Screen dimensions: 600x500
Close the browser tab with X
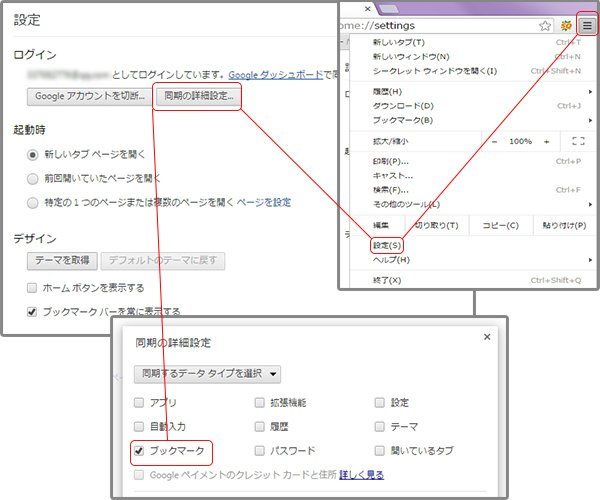367,8
